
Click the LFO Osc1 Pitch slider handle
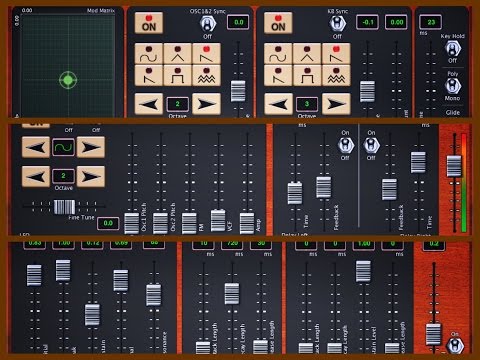click(x=132, y=223)
